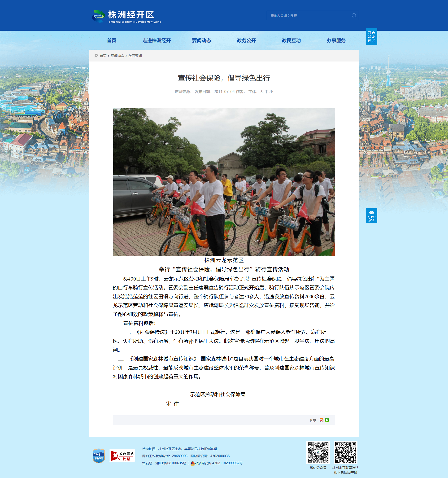Image resolution: width=448 pixels, height=478 pixels.
Task: Click the search magnifier icon
Action: coord(354,16)
